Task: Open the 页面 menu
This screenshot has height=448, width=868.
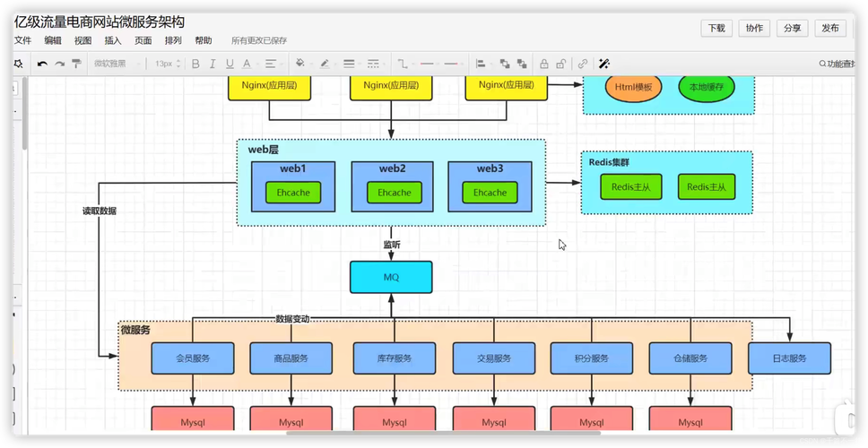Action: coord(143,40)
